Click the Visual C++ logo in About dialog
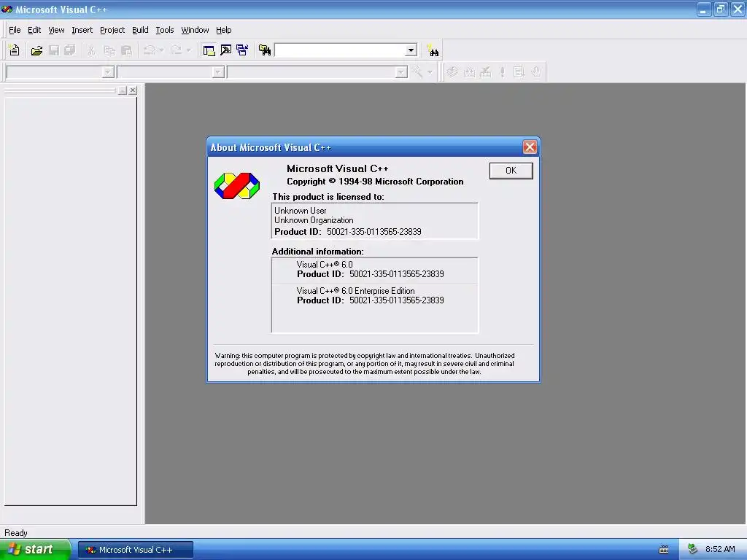The height and width of the screenshot is (560, 747). pos(237,186)
